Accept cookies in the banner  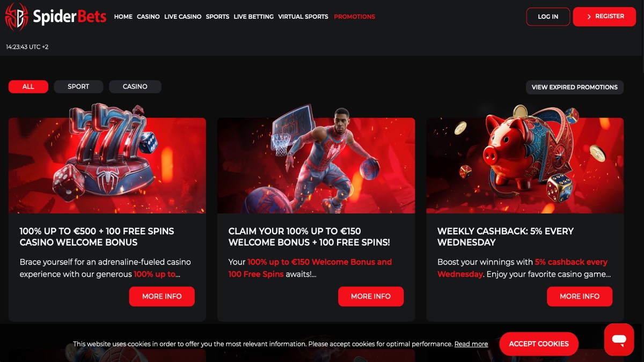coord(539,344)
